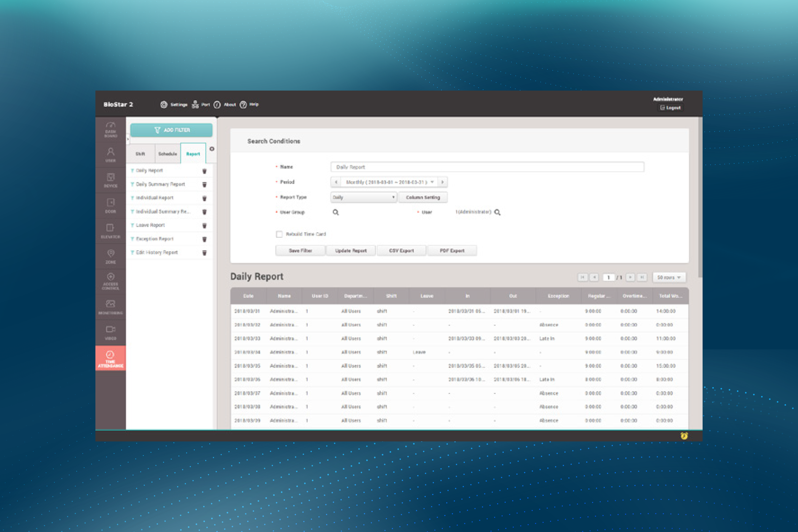798x532 pixels.
Task: Click the User Group search magnifier
Action: coord(335,213)
